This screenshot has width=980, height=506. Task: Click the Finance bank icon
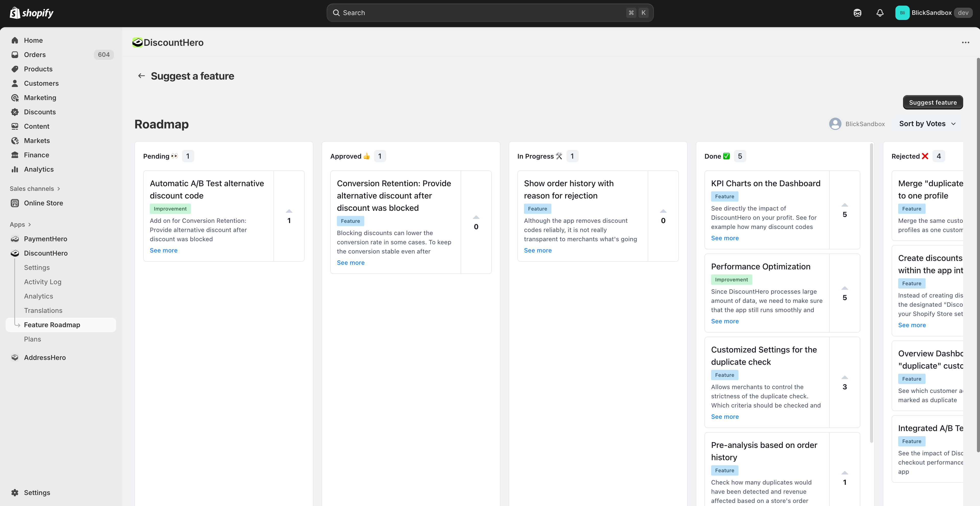15,155
